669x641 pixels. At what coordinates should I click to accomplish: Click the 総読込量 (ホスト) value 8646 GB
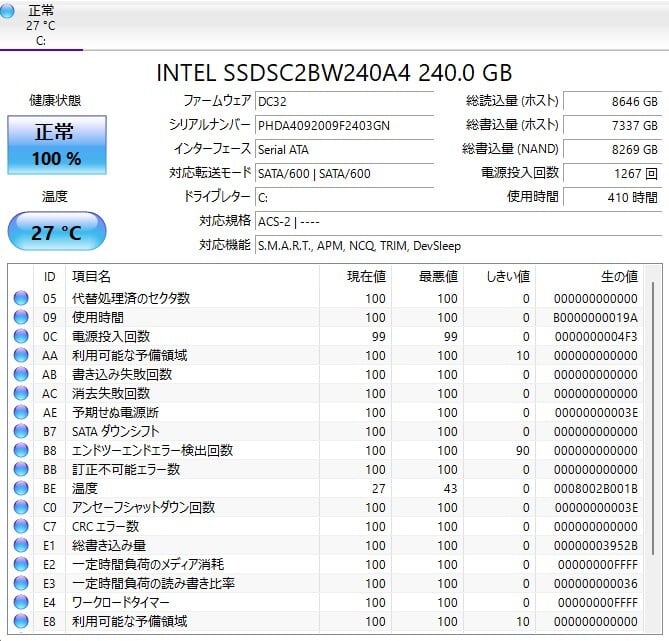pos(612,101)
